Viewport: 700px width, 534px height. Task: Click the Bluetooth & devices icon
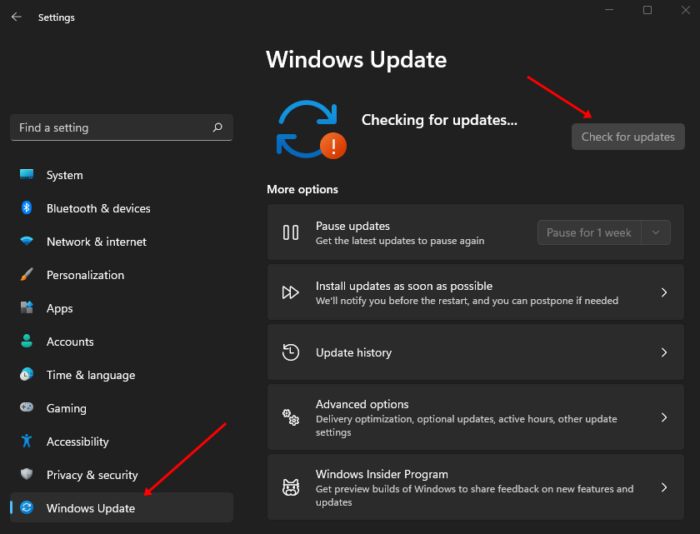pos(27,208)
